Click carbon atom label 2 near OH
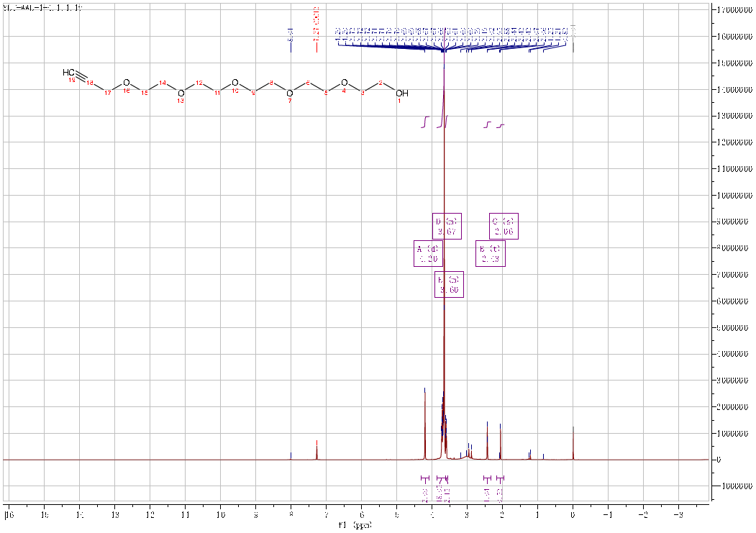This screenshot has width=756, height=533. 381,83
